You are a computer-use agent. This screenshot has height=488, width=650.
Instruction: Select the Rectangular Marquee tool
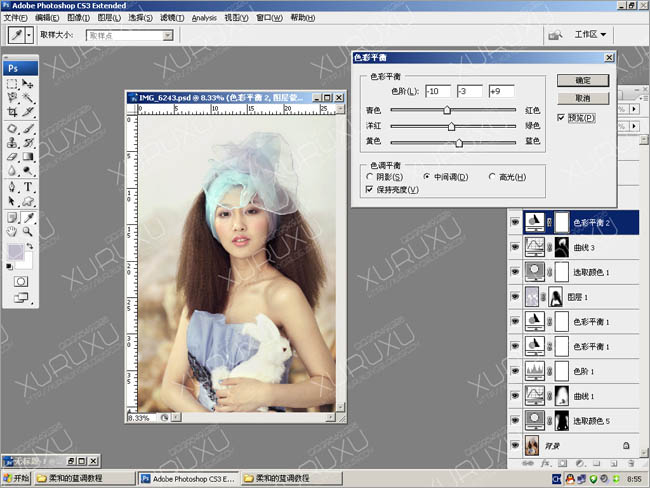[x=12, y=85]
